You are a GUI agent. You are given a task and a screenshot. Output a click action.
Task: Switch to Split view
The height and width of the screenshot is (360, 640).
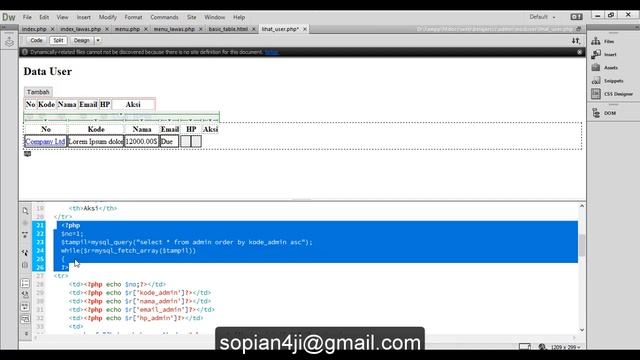click(58, 40)
